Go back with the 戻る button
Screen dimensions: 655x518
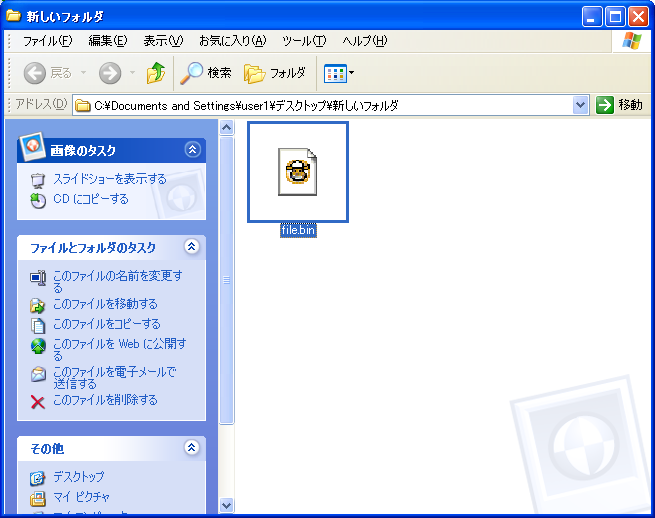[x=47, y=73]
